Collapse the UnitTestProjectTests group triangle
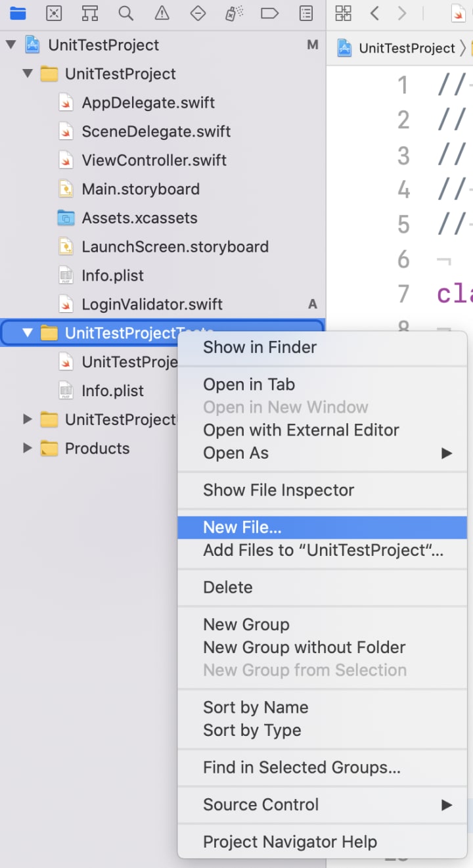Viewport: 473px width, 868px height. (x=28, y=333)
